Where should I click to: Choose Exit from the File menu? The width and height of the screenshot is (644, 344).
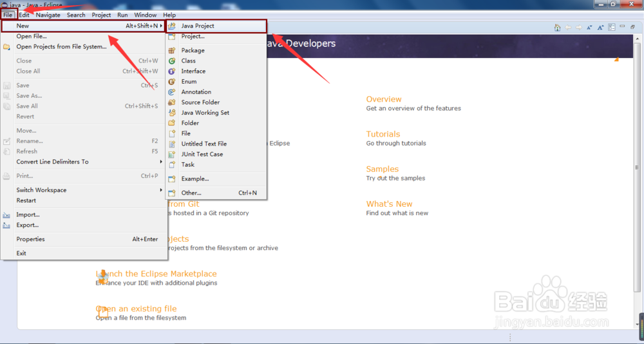[84, 254]
